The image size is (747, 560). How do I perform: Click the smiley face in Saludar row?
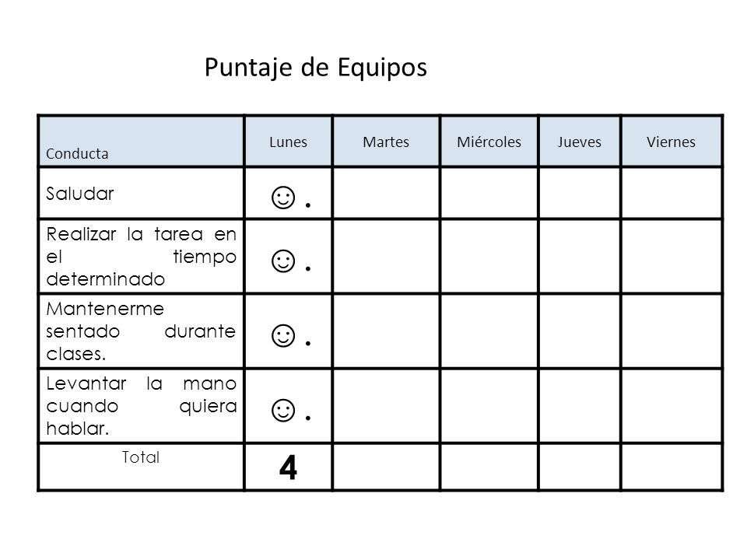283,197
